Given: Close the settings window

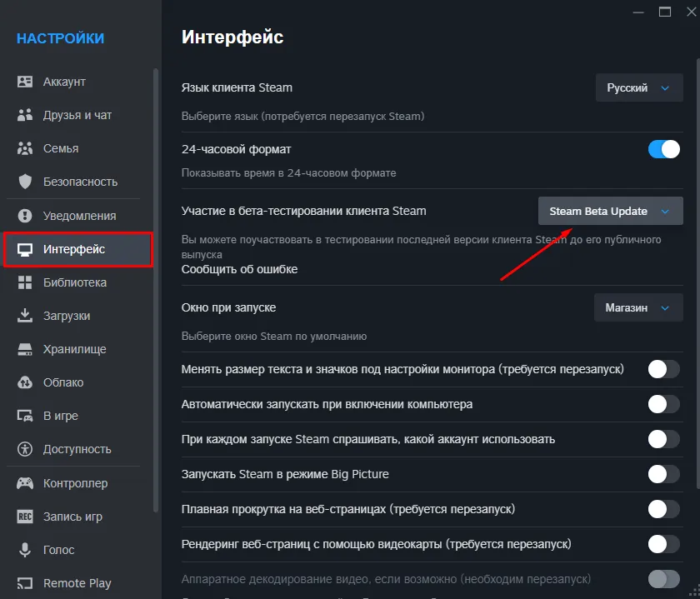Looking at the screenshot, I should click(x=691, y=12).
